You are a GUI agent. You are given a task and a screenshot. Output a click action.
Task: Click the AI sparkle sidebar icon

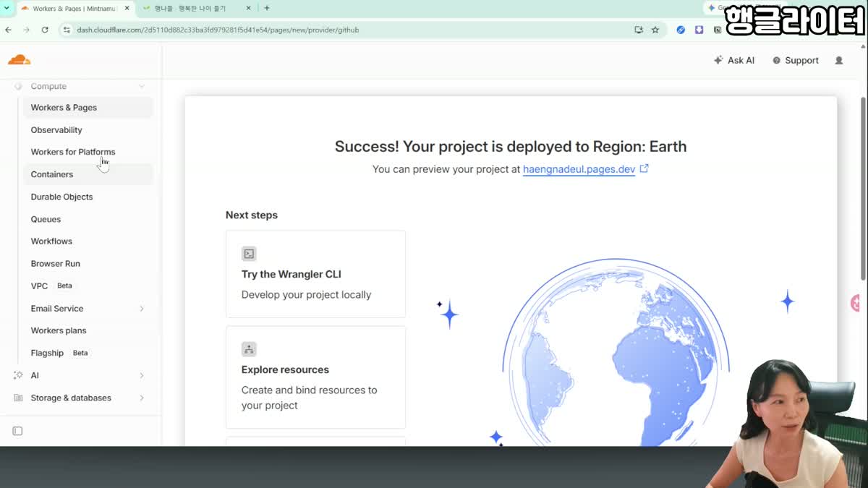(18, 375)
